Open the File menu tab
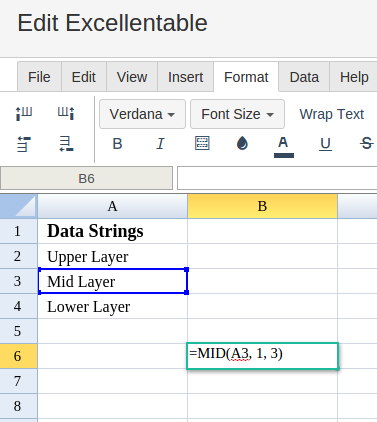This screenshot has height=422, width=377. coord(39,77)
